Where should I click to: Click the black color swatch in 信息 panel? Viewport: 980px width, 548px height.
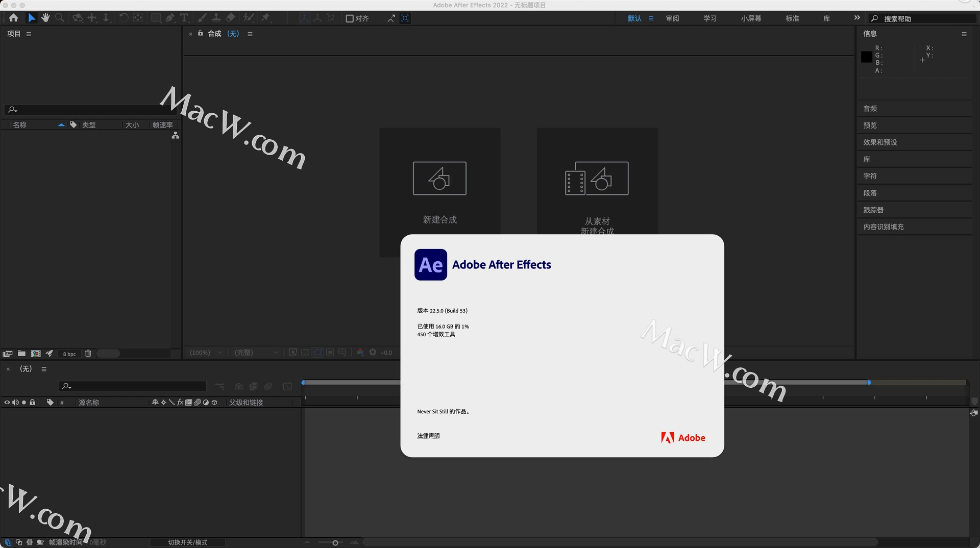866,57
